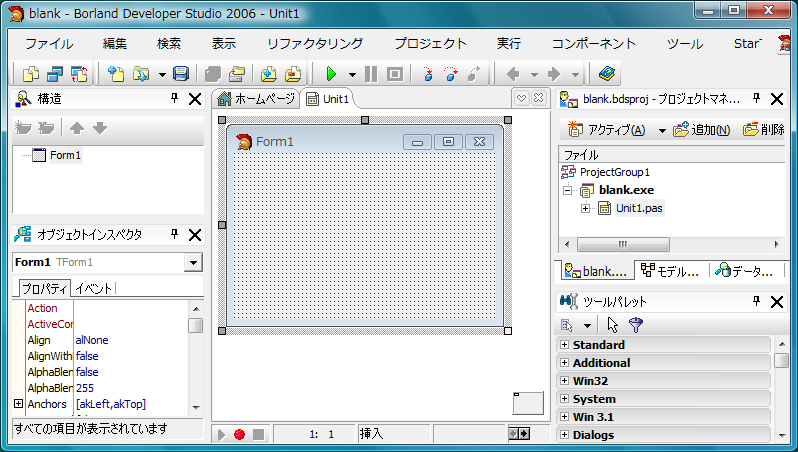This screenshot has width=798, height=452.
Task: Toggle the pin on 構造 panel
Action: coord(175,98)
